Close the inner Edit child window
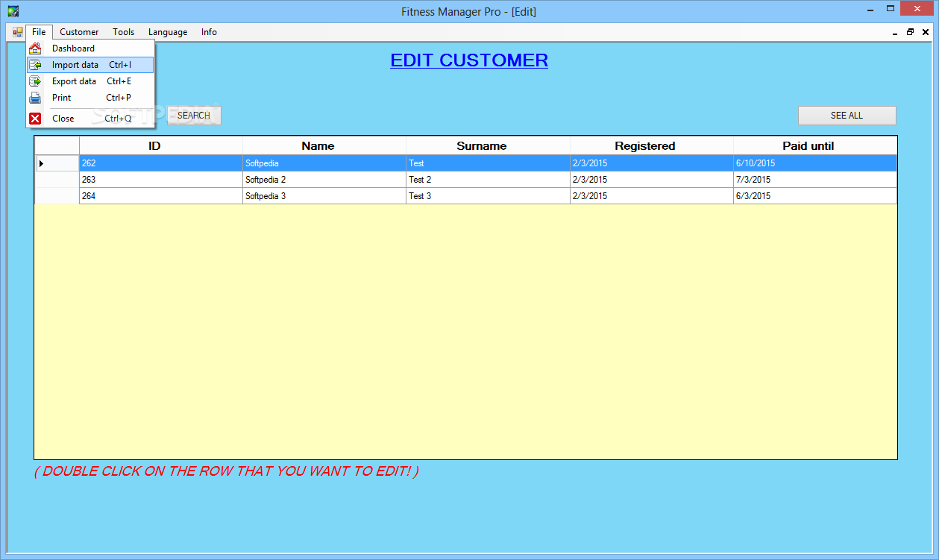Viewport: 939px width, 560px height. [926, 32]
